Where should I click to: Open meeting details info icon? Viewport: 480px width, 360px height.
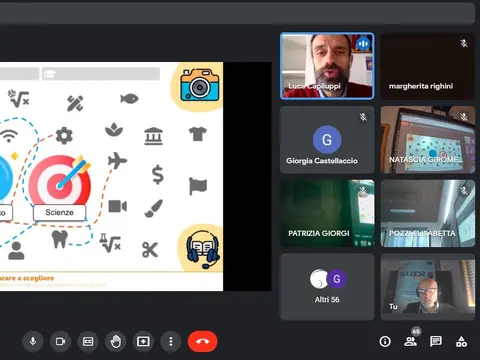pos(385,341)
